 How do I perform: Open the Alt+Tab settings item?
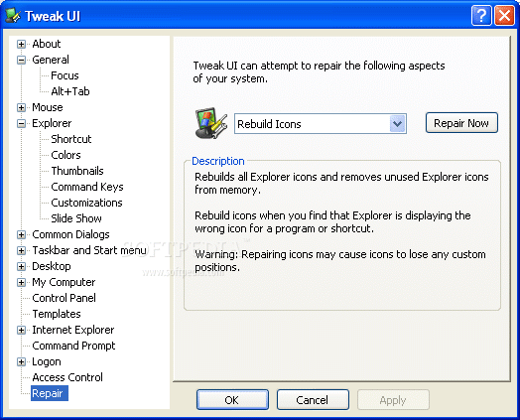click(70, 91)
